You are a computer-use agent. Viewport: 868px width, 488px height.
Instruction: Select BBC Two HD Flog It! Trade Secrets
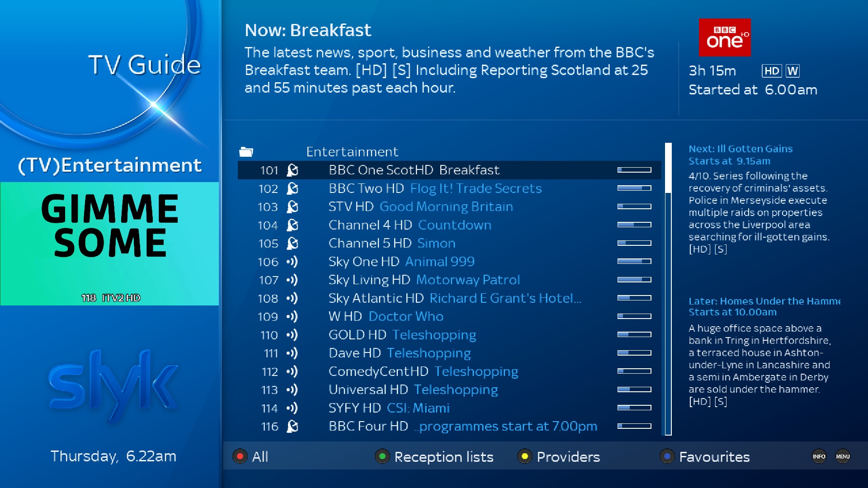click(x=449, y=188)
